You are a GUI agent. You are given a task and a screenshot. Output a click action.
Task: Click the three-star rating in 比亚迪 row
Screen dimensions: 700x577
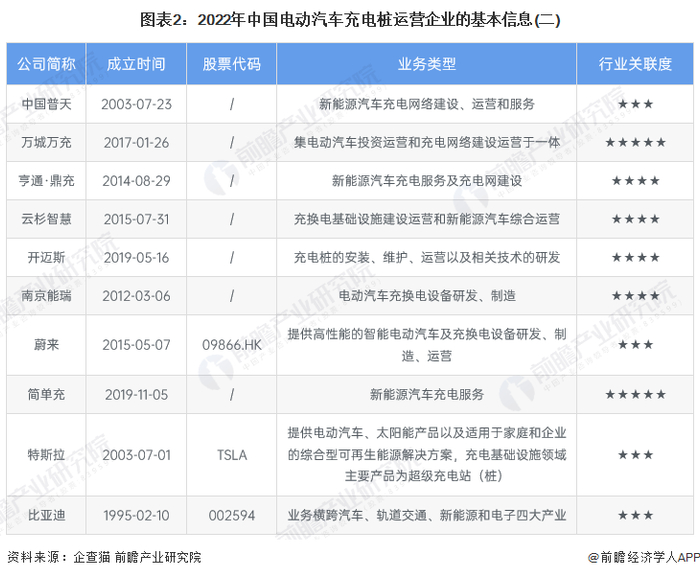click(x=635, y=515)
